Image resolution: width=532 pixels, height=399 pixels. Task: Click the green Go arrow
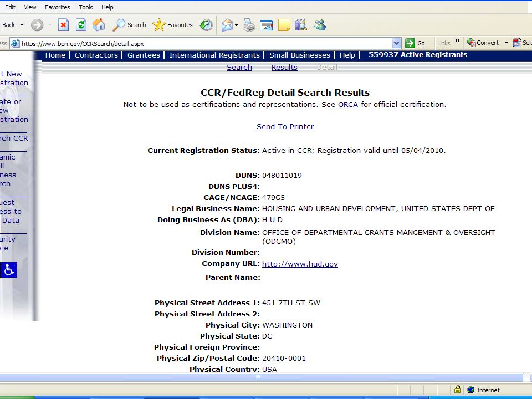(x=410, y=43)
